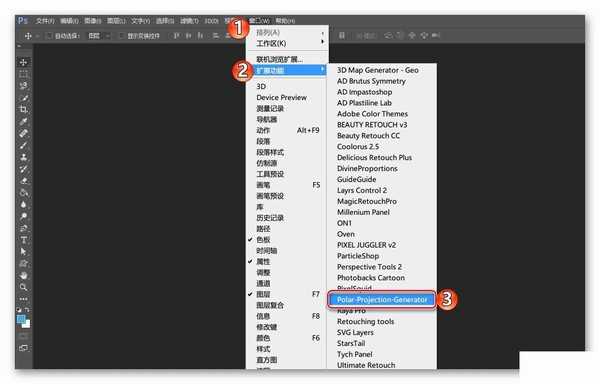
Task: Open 3D Map Generator - Geo extension
Action: [x=378, y=70]
